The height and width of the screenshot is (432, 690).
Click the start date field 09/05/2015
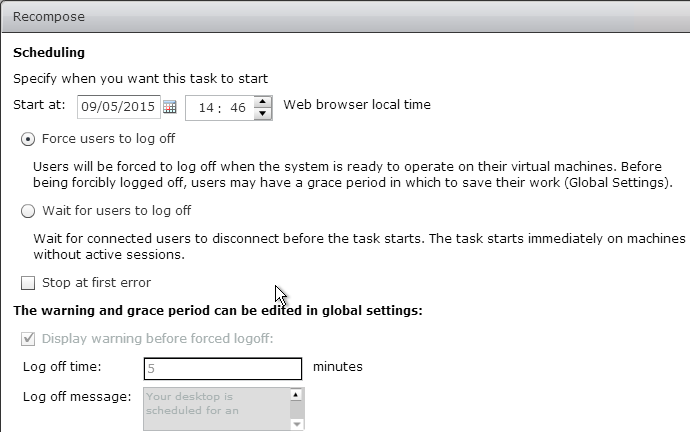(x=118, y=107)
